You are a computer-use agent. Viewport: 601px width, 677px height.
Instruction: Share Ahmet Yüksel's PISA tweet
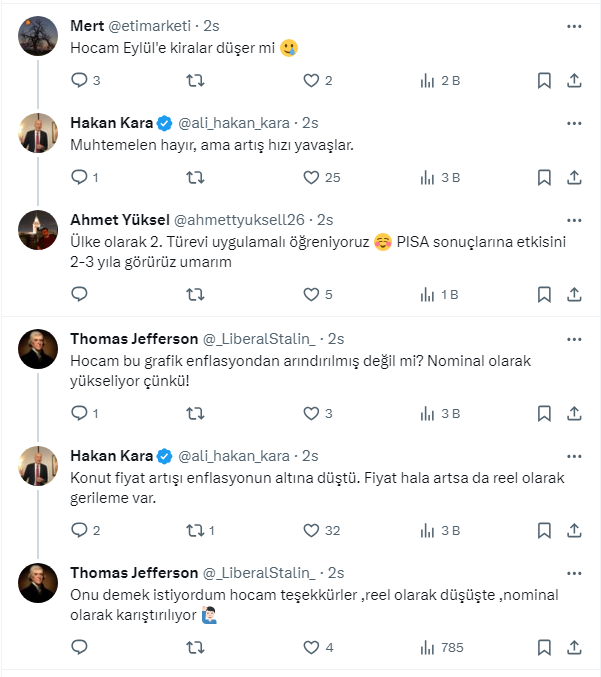pyautogui.click(x=575, y=295)
